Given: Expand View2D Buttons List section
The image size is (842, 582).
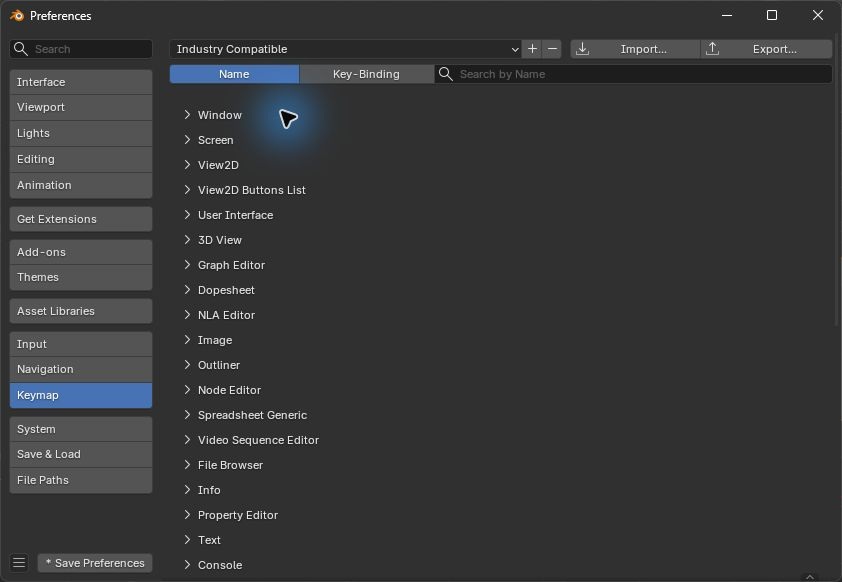Looking at the screenshot, I should [187, 190].
